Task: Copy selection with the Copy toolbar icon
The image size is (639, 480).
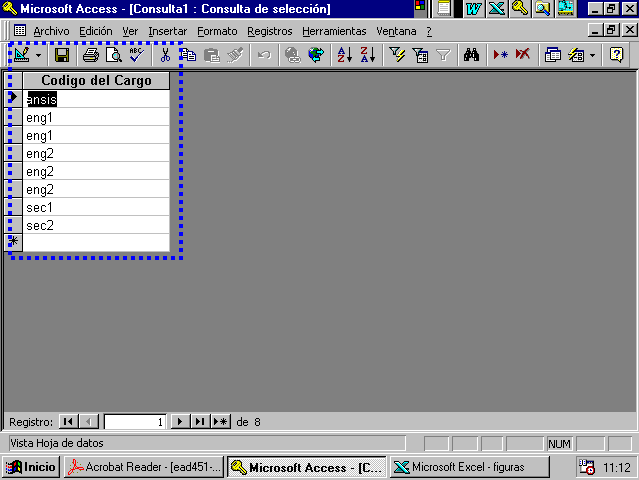Action: tap(188, 55)
